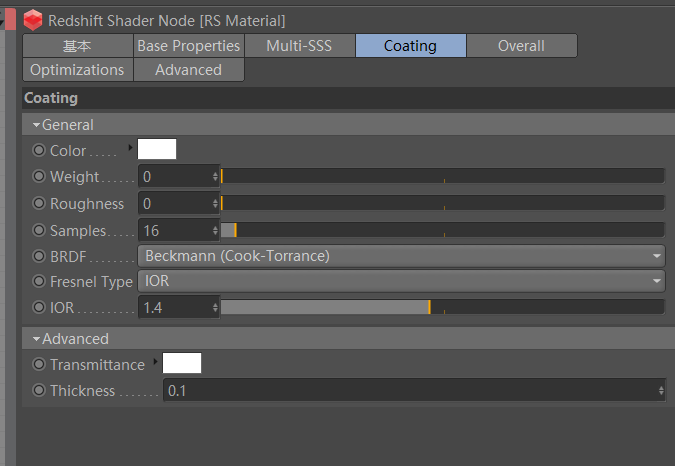The width and height of the screenshot is (675, 466).
Task: Click the Weight slider track
Action: point(443,176)
